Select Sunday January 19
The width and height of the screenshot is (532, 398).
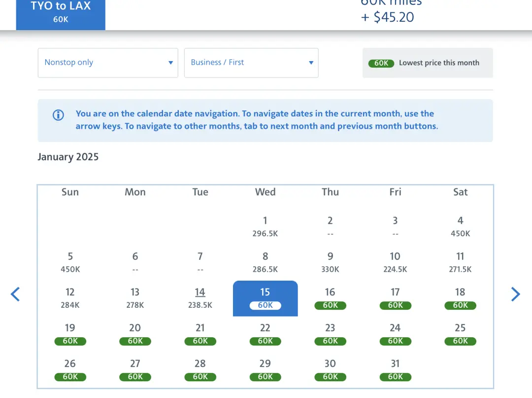(x=70, y=333)
